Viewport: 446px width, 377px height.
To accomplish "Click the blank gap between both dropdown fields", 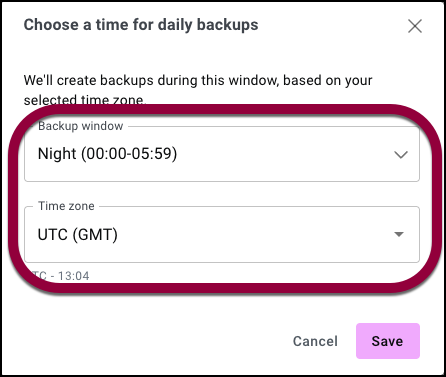I will (222, 194).
